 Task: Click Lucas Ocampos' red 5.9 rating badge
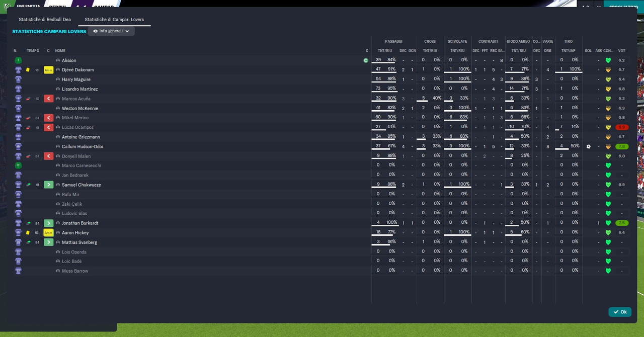(x=622, y=127)
